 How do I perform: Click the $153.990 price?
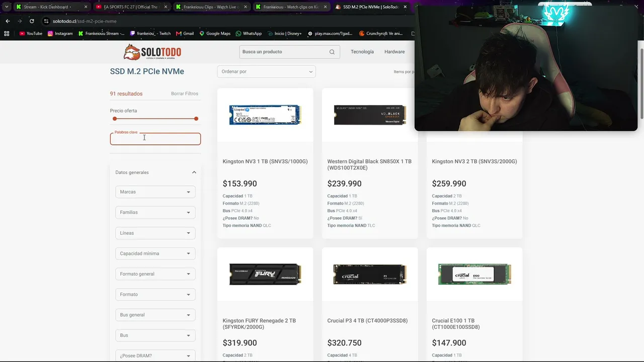point(240,184)
